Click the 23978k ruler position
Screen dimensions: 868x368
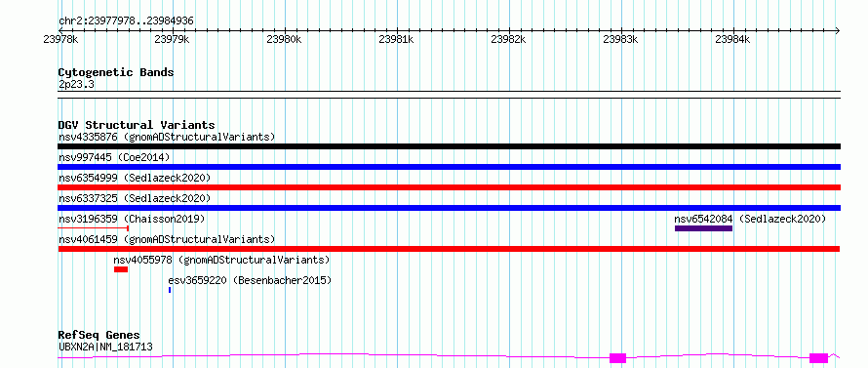click(60, 39)
